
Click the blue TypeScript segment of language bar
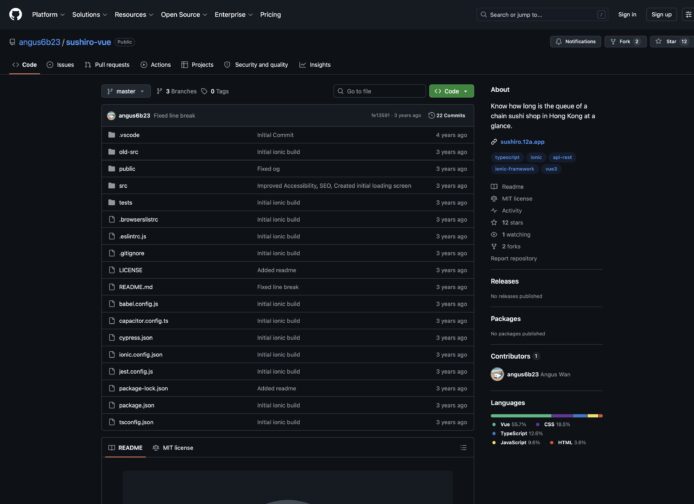pos(580,416)
